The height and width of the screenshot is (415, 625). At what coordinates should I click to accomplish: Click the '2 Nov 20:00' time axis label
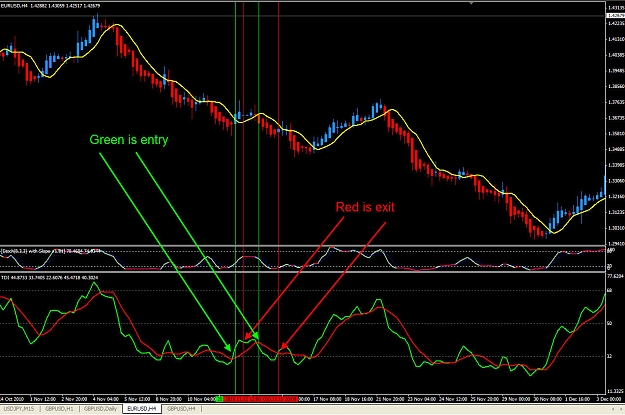click(74, 399)
